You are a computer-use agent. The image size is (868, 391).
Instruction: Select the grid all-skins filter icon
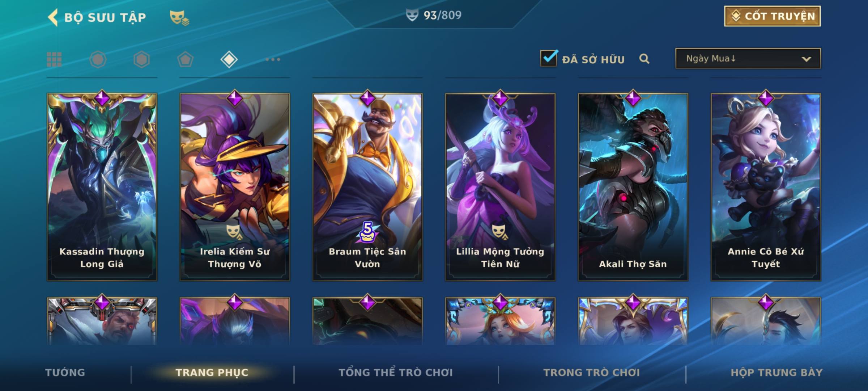pyautogui.click(x=54, y=59)
